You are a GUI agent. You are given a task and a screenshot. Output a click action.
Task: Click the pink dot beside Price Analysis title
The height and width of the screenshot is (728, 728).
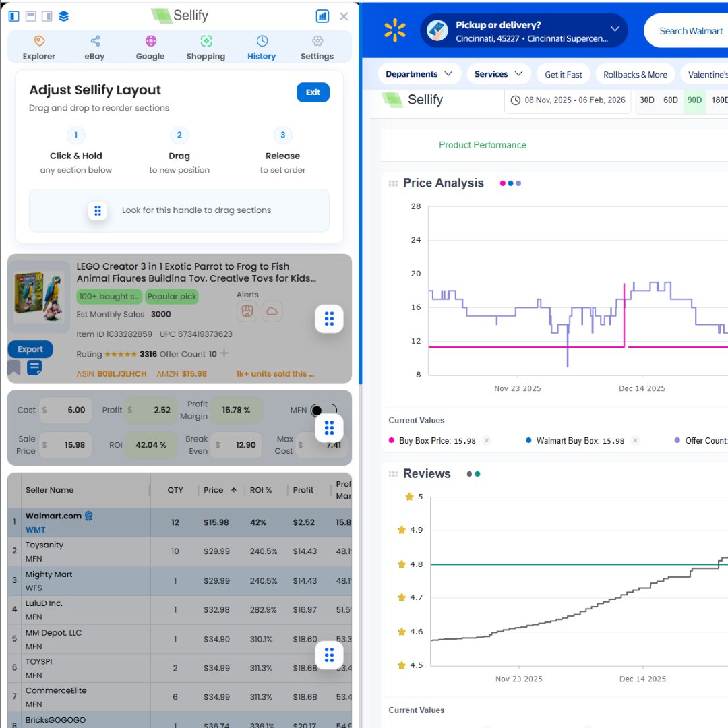(x=502, y=183)
